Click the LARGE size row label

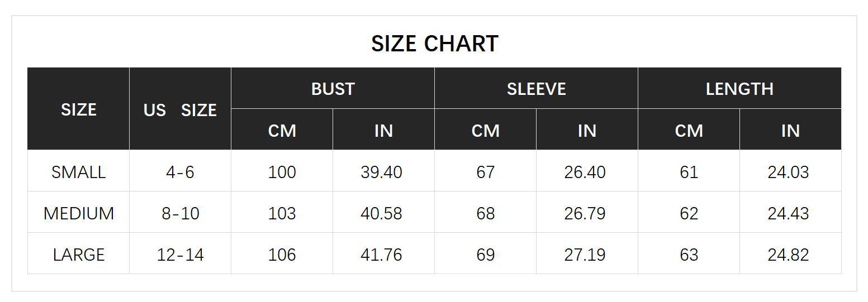point(78,255)
